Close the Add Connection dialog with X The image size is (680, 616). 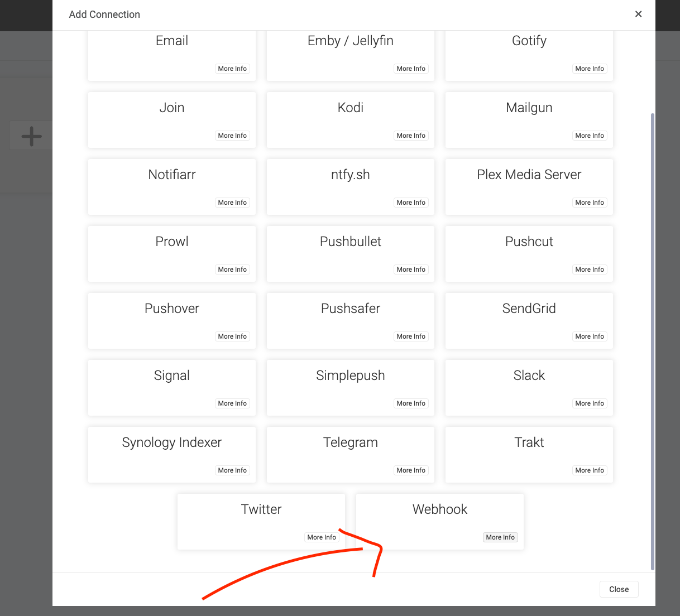(x=638, y=14)
